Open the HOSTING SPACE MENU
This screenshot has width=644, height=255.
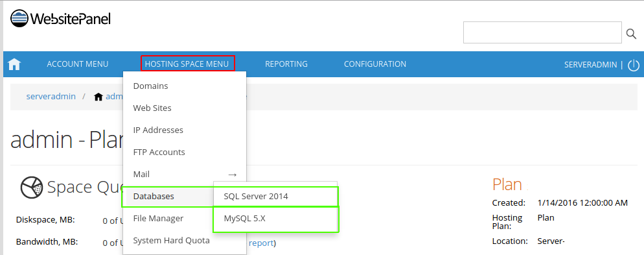pyautogui.click(x=187, y=64)
